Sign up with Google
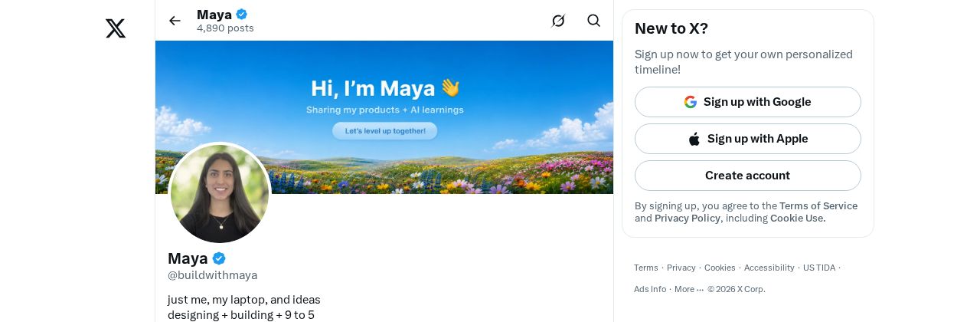 point(748,102)
